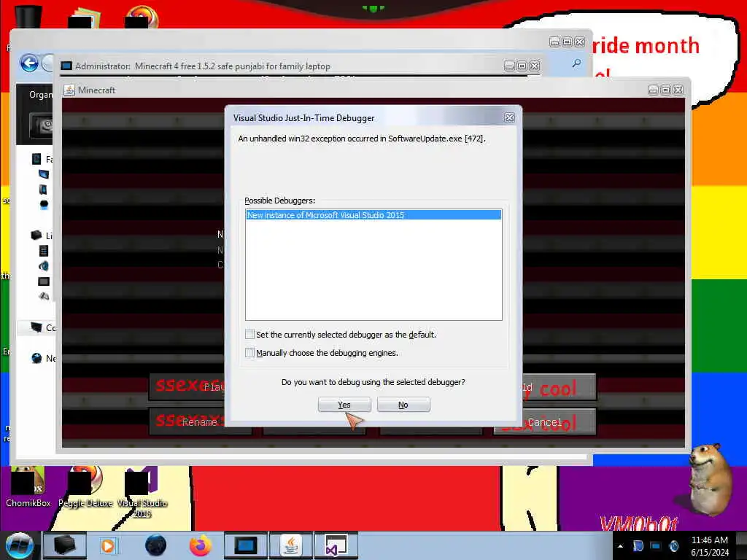This screenshot has width=747, height=560.
Task: Click Yes to debug with selected debugger
Action: (x=344, y=405)
